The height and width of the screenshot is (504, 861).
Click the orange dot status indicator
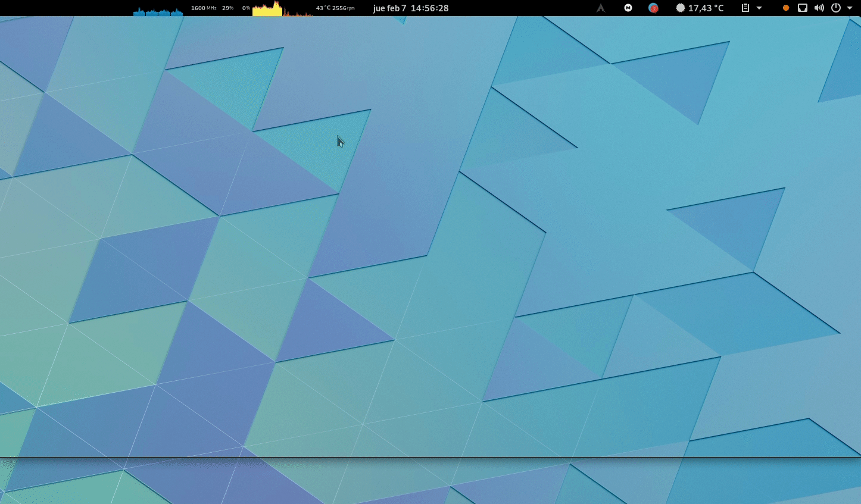pyautogui.click(x=786, y=8)
